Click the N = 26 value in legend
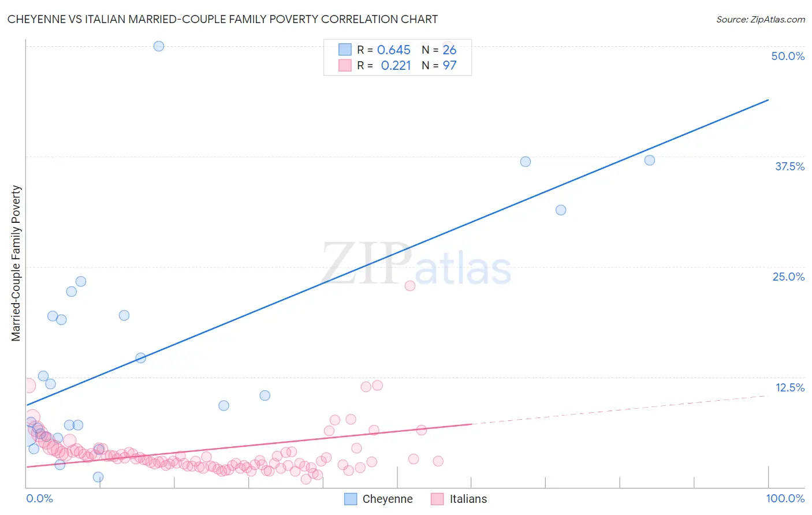 pos(439,50)
